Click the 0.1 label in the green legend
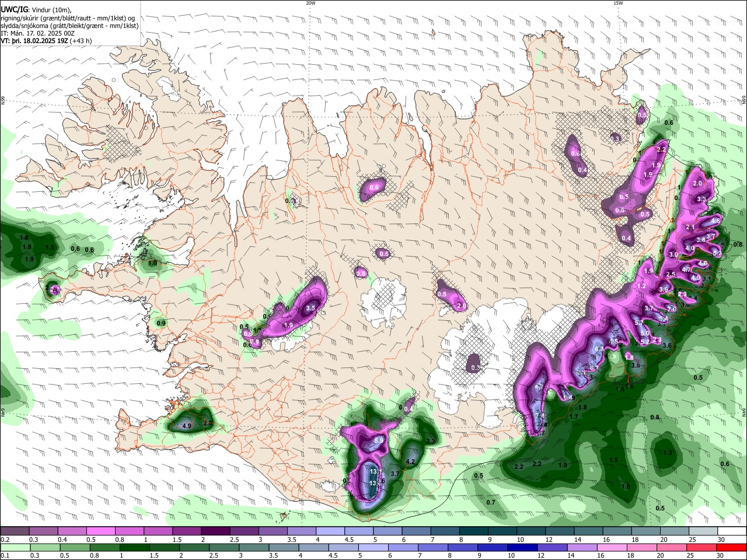 point(5,556)
